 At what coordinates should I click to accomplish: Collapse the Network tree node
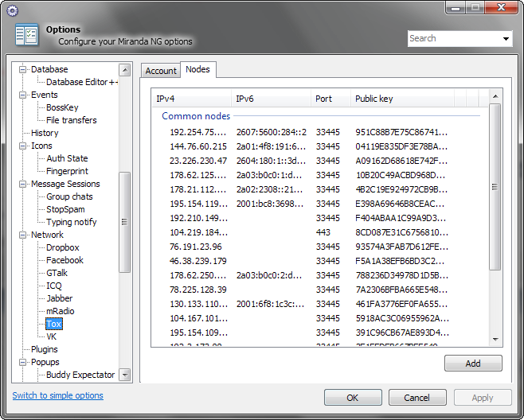point(23,235)
